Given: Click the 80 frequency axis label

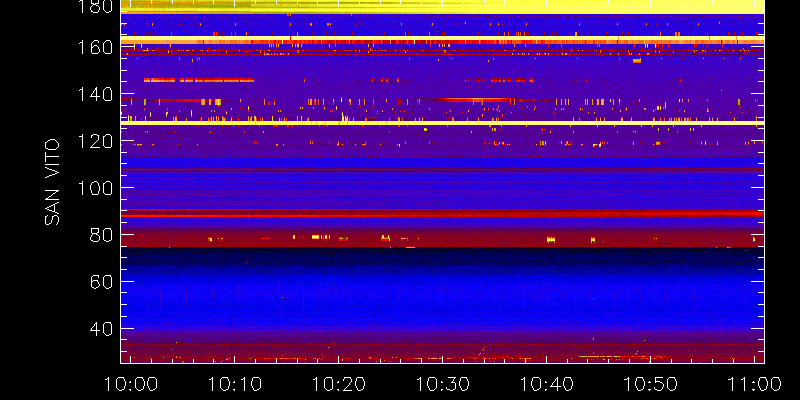Looking at the screenshot, I should pos(102,235).
